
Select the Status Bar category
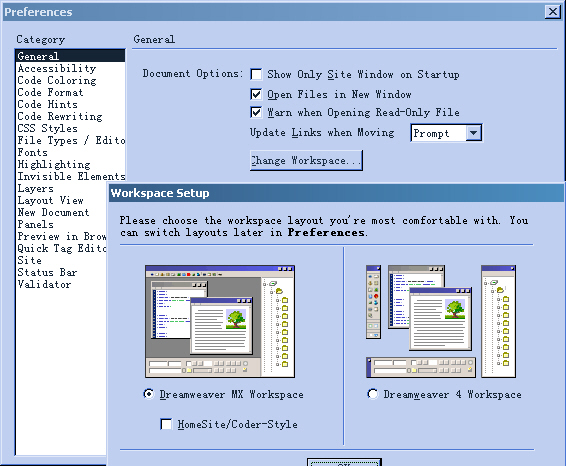point(47,272)
